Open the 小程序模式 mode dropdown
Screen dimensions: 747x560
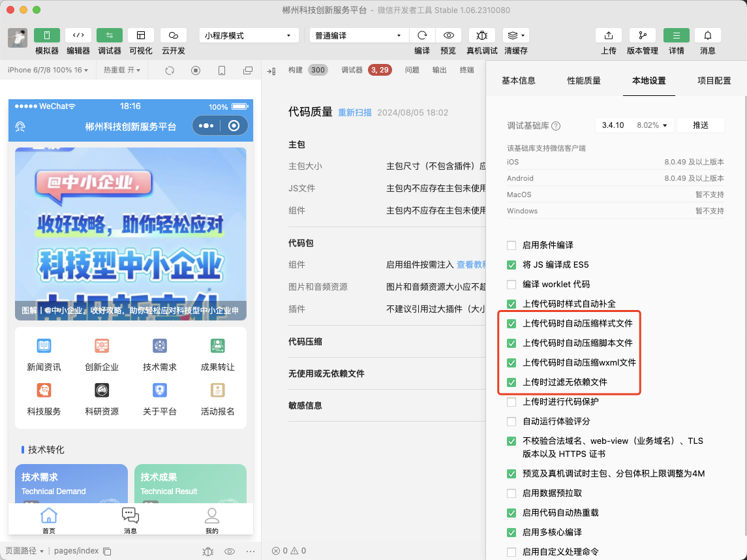coord(249,35)
